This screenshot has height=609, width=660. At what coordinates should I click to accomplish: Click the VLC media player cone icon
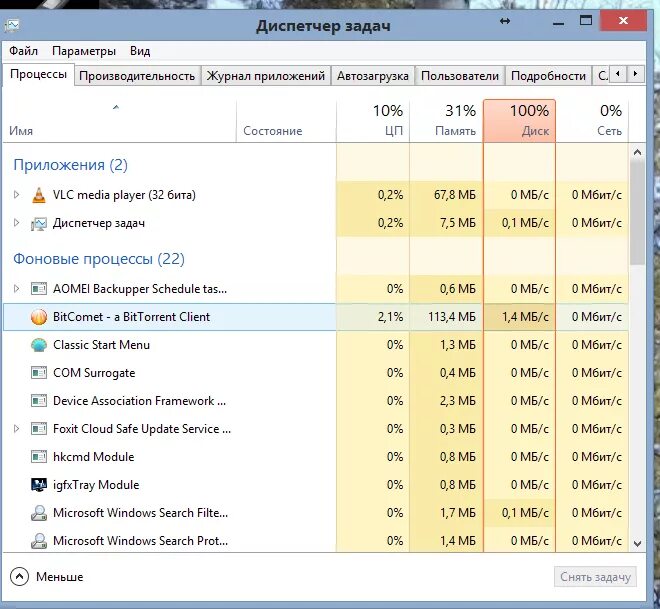(39, 195)
